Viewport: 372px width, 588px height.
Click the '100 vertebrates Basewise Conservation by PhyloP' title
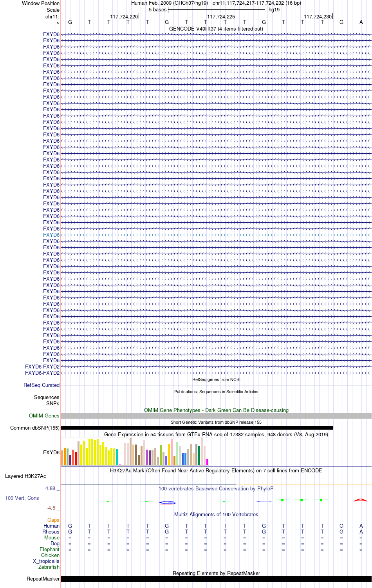click(216, 488)
